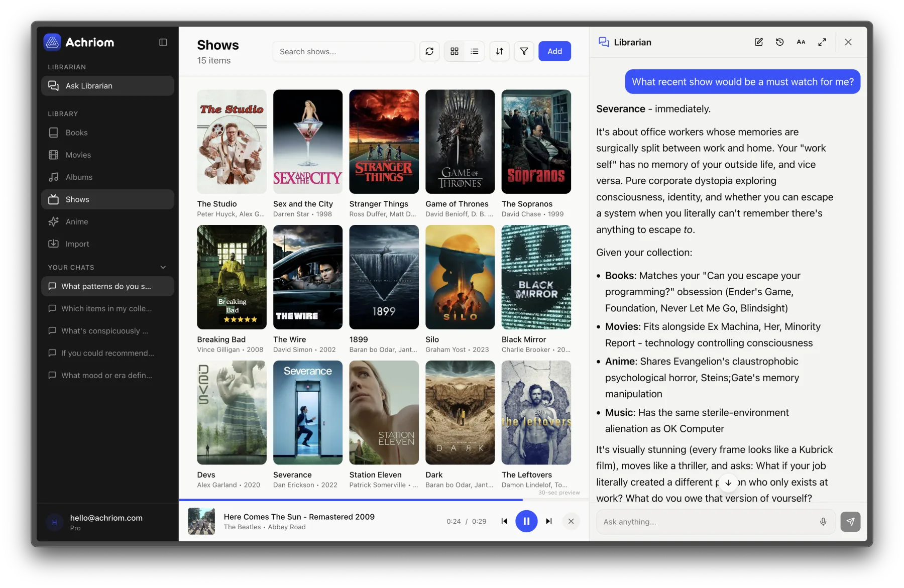
Task: Open the Anime library section
Action: [107, 221]
